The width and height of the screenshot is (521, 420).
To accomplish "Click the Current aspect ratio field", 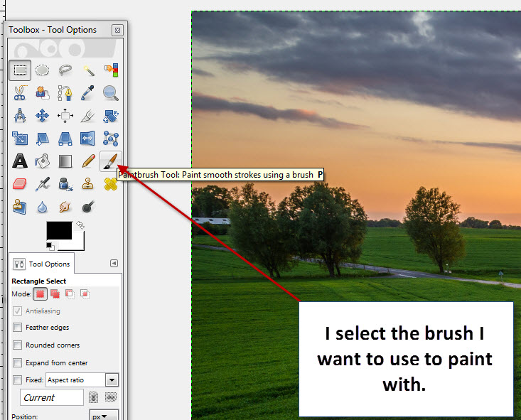I will pyautogui.click(x=51, y=397).
